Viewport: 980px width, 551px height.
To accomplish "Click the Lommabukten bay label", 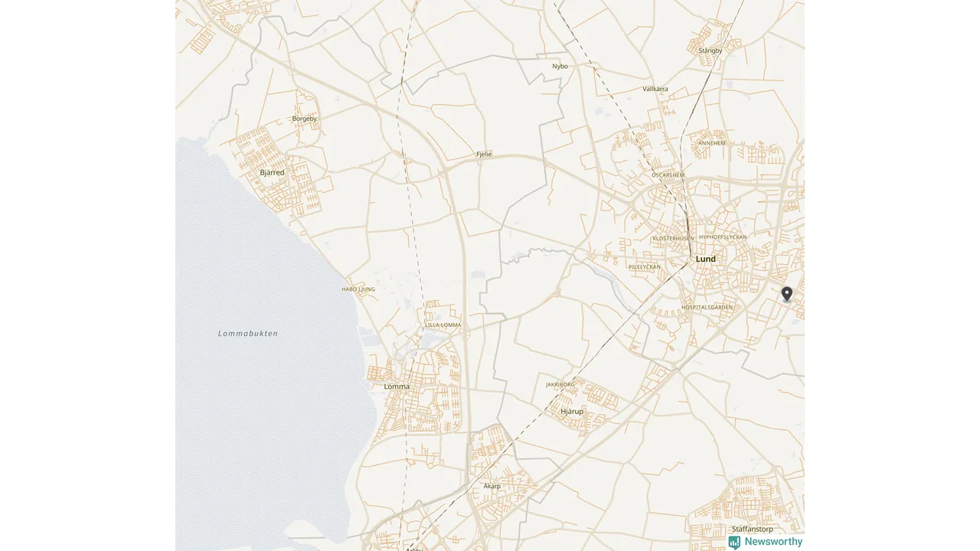I will pyautogui.click(x=248, y=334).
